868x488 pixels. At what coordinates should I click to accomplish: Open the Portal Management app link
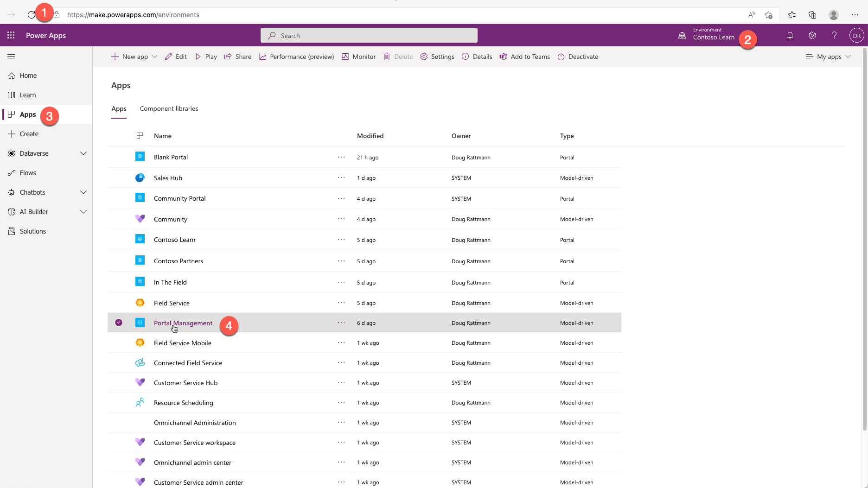tap(183, 323)
